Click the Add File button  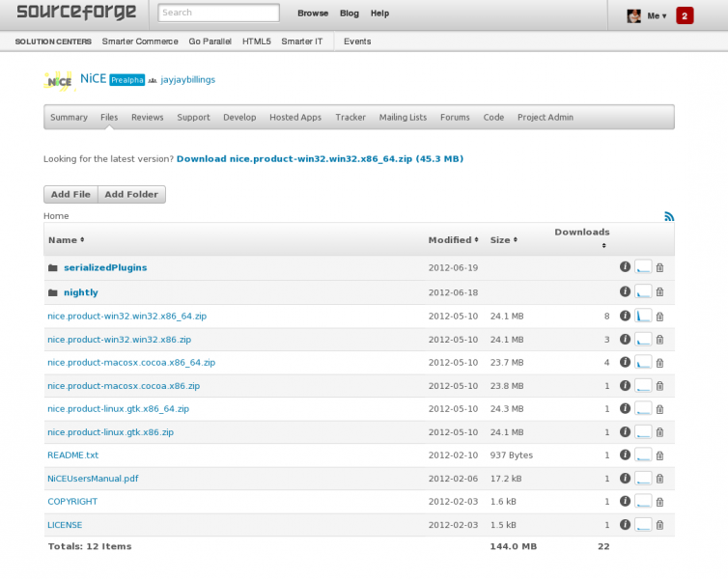(x=70, y=194)
